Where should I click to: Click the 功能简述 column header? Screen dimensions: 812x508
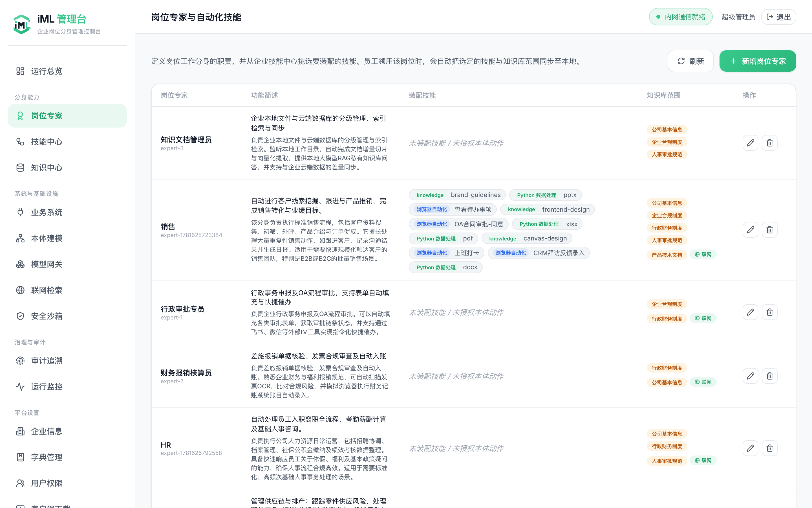pyautogui.click(x=264, y=95)
